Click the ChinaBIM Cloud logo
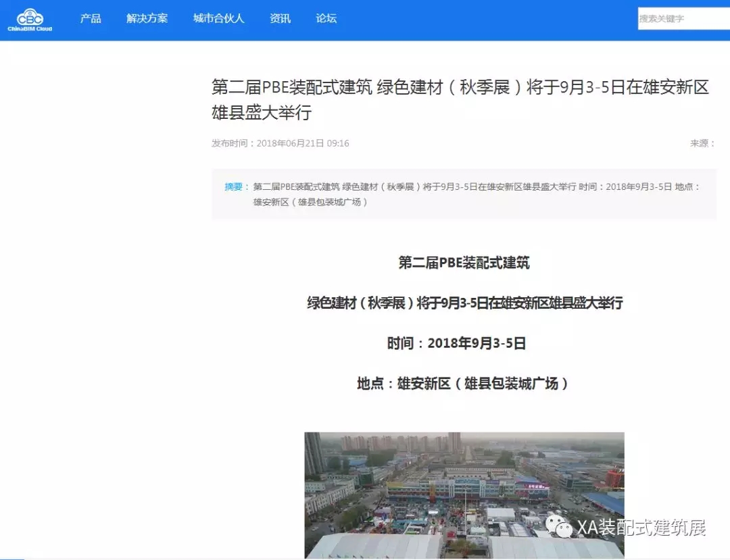Image resolution: width=730 pixels, height=560 pixels. tap(30, 20)
